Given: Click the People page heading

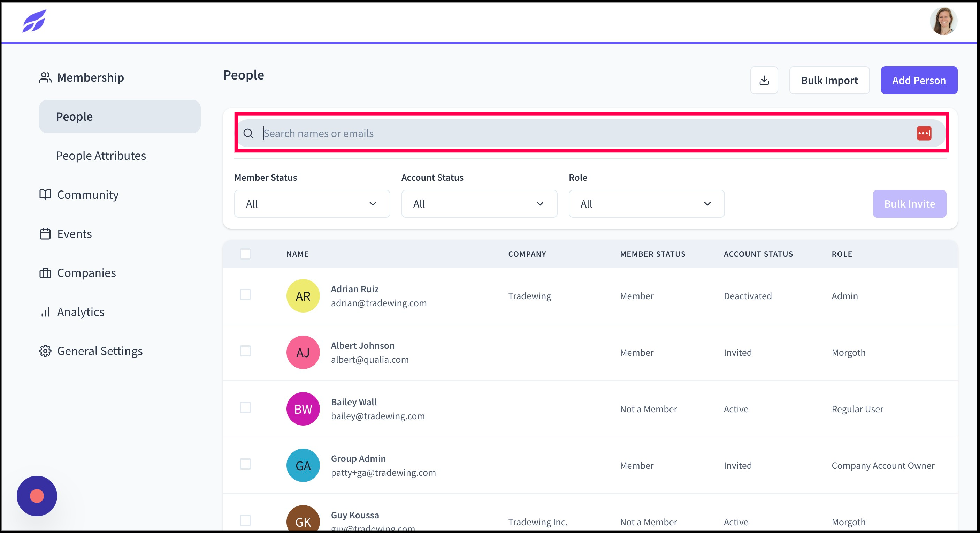Looking at the screenshot, I should pyautogui.click(x=244, y=75).
